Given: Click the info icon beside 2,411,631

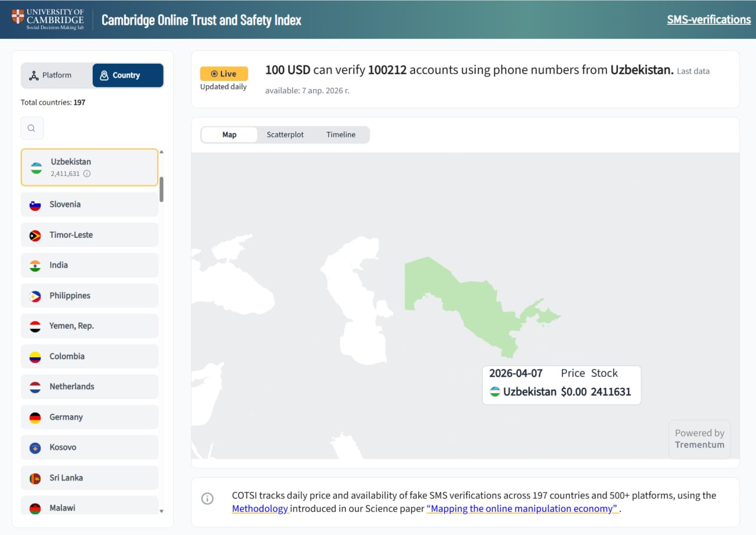Looking at the screenshot, I should click(x=87, y=174).
